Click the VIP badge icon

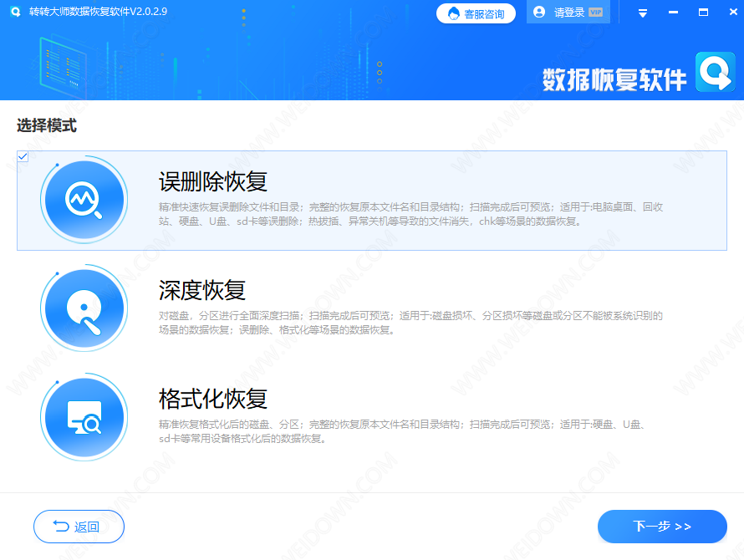pos(595,13)
